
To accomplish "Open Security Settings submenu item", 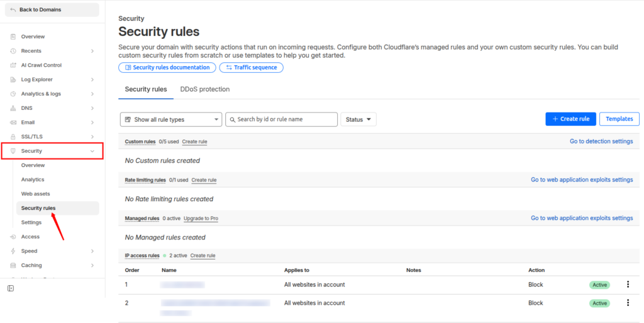I will (x=31, y=222).
